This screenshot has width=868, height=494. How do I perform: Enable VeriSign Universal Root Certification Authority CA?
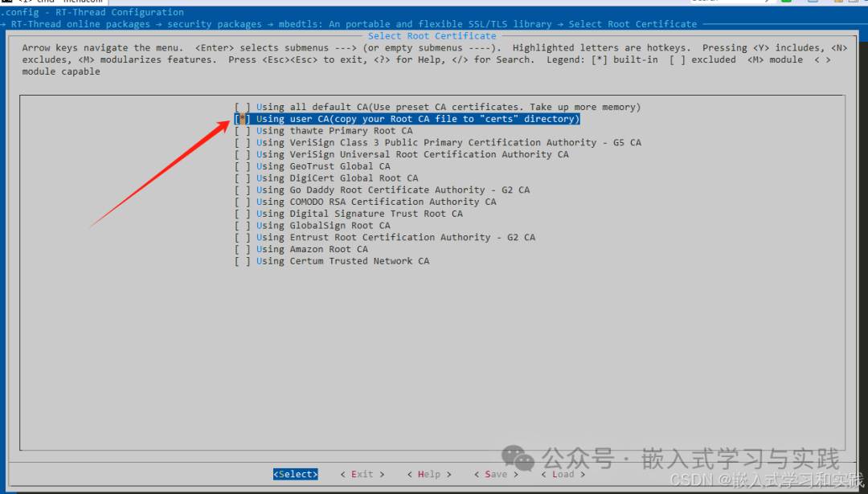401,154
